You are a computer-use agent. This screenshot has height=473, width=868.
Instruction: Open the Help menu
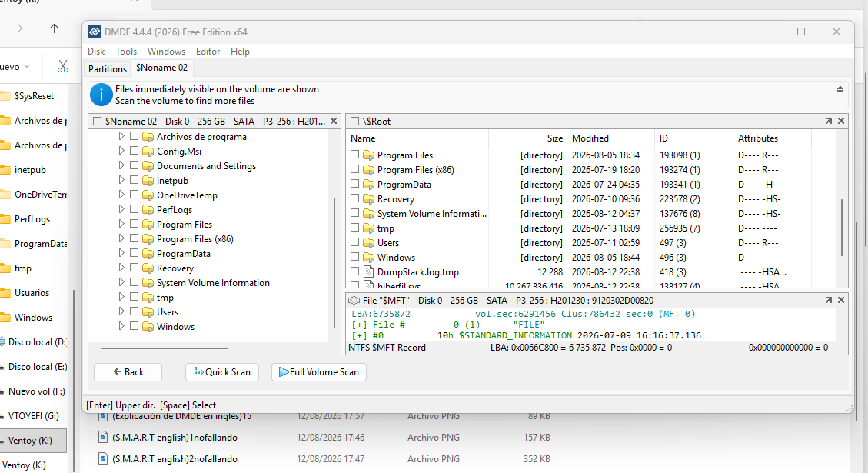click(x=240, y=51)
